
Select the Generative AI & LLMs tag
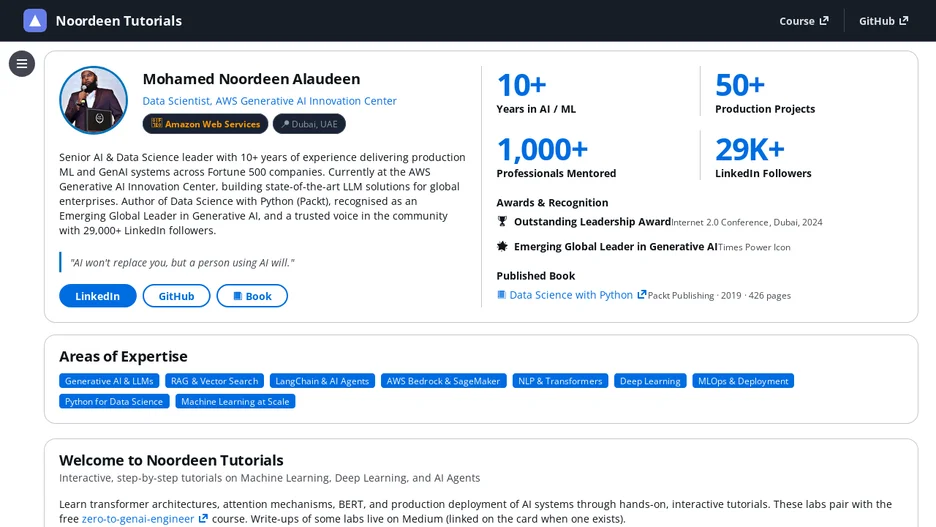[109, 381]
